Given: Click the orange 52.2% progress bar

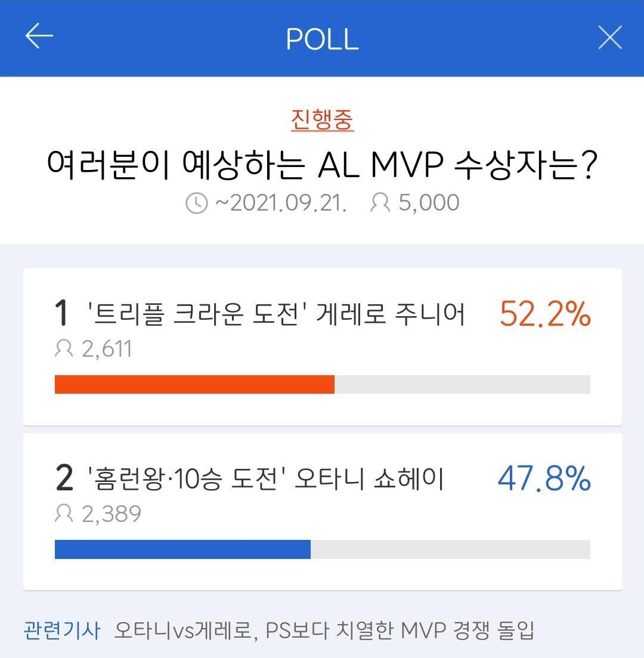Looking at the screenshot, I should [194, 385].
